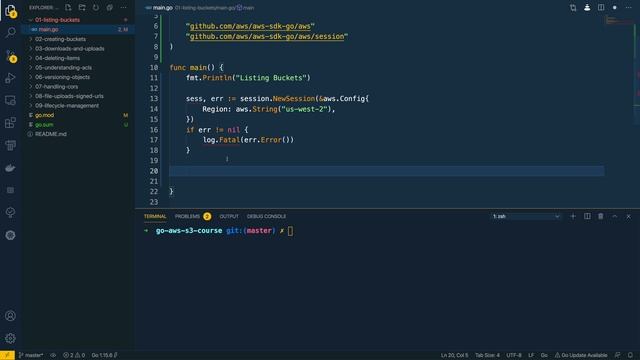Focus the terminal prompt go-aws-s3-course
The height and width of the screenshot is (360, 640).
point(189,231)
